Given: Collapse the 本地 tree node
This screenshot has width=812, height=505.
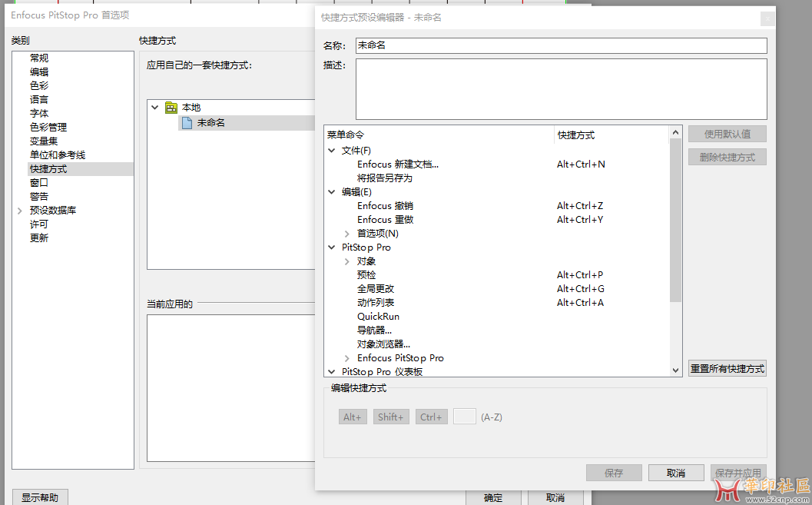Looking at the screenshot, I should [154, 107].
